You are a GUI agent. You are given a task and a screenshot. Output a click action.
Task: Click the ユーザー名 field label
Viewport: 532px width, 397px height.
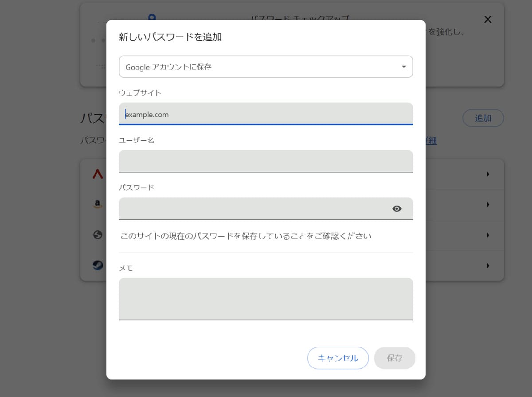[x=136, y=140]
